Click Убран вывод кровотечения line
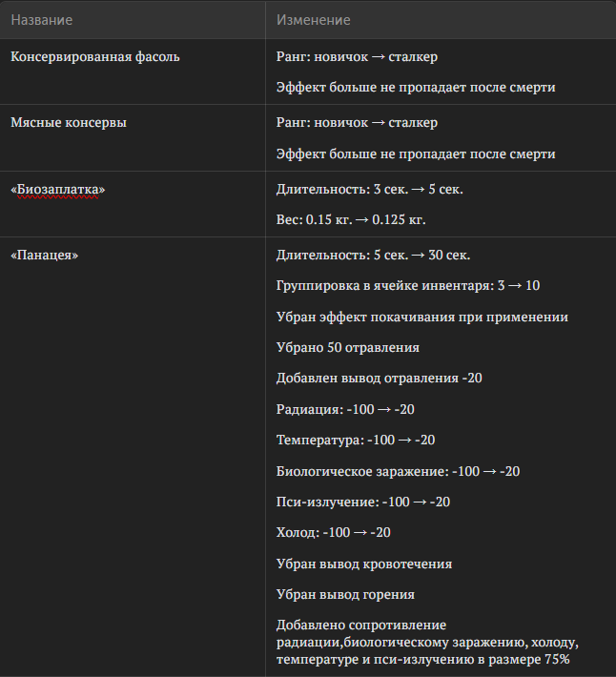Viewport: 616px width, 677px height. (x=364, y=564)
